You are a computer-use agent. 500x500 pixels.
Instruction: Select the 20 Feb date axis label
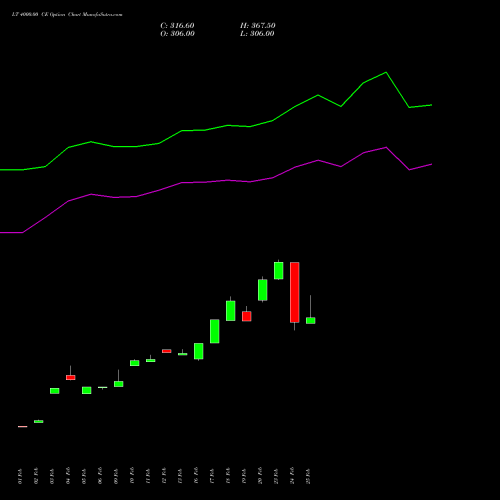[260, 476]
